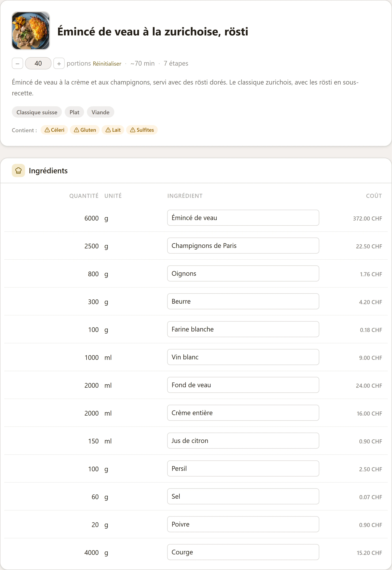This screenshot has width=392, height=570.
Task: Click the Courge ingredient field
Action: click(x=243, y=552)
